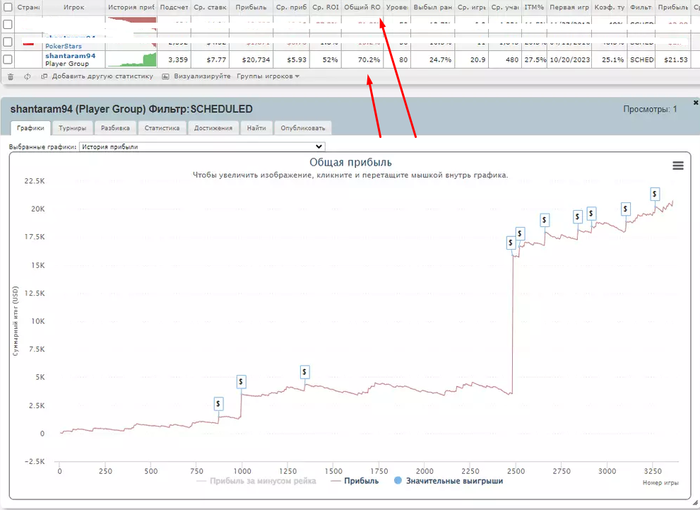The height and width of the screenshot is (510, 700).
Task: Tick the checkbox in the shantaram94 row
Action: coord(8,59)
